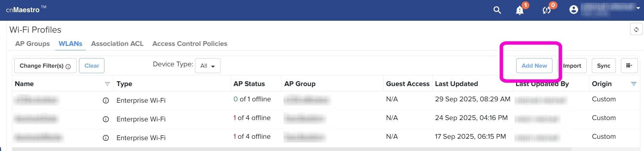This screenshot has width=644, height=151.
Task: Click info icon in third WLAN row
Action: [106, 138]
